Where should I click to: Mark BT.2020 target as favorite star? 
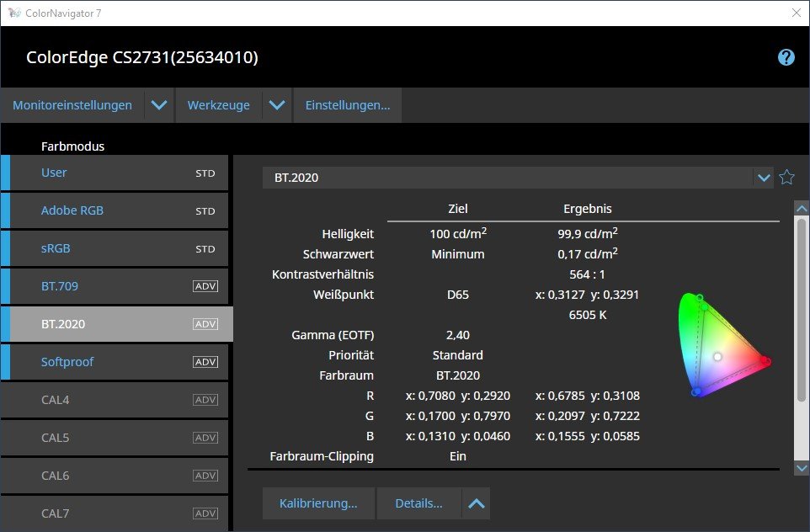786,177
